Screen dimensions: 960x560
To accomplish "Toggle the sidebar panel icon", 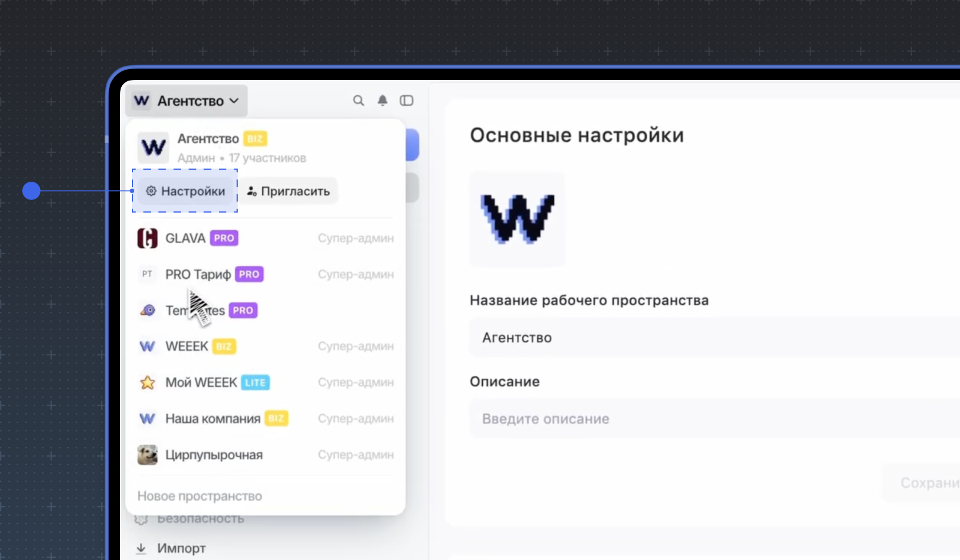I will pos(407,100).
